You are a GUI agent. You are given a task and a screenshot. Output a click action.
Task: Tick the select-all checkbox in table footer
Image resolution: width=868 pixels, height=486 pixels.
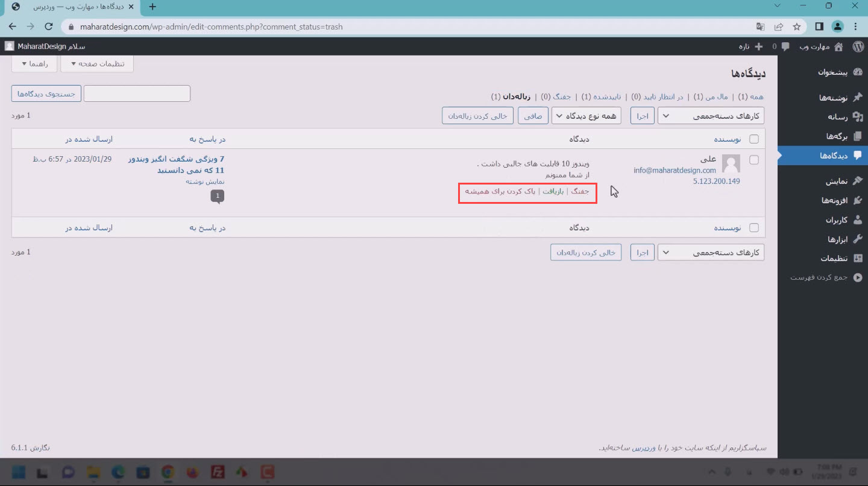tap(753, 228)
